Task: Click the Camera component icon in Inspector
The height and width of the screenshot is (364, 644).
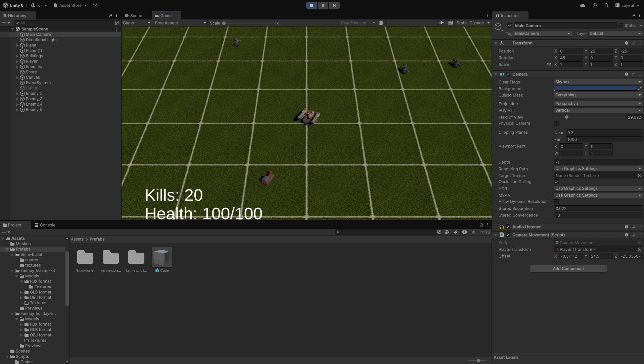Action: pos(502,74)
